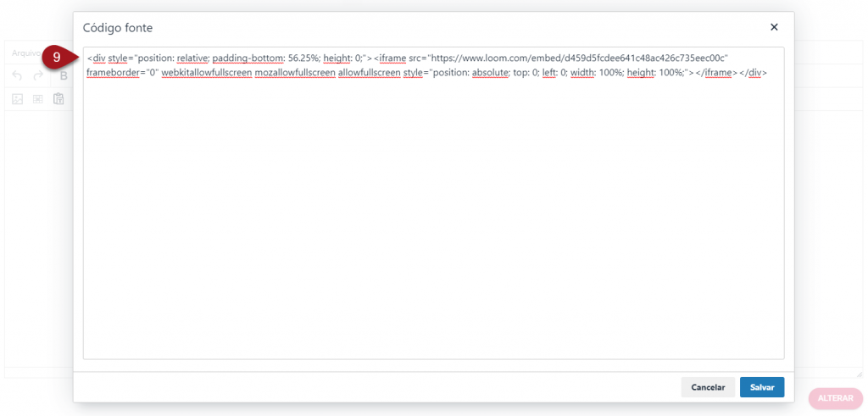Click the Undo arrow in the editor toolbar
The image size is (868, 416).
[18, 76]
